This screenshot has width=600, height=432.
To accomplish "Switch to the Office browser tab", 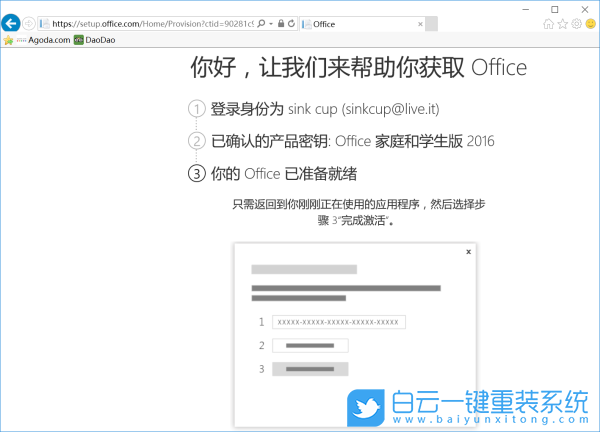I will [362, 24].
